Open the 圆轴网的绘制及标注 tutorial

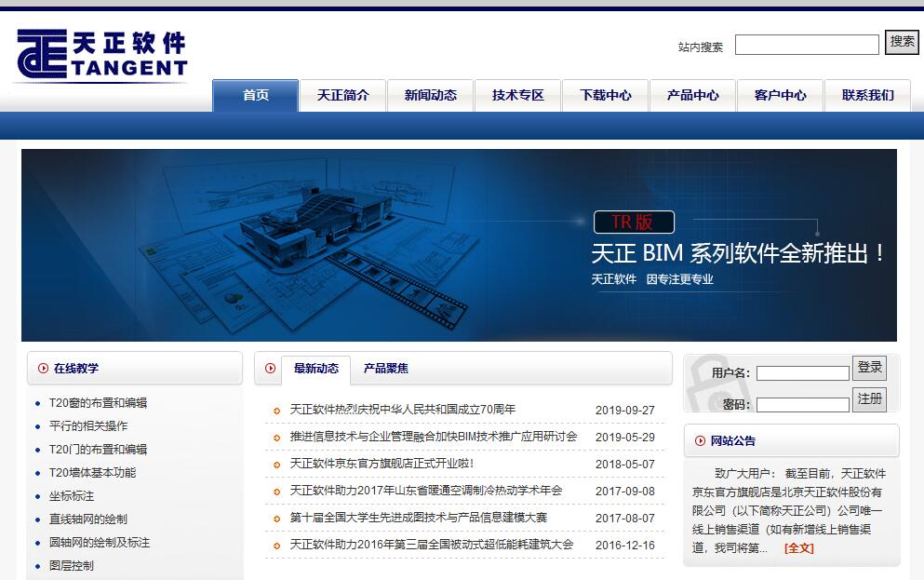click(x=100, y=542)
